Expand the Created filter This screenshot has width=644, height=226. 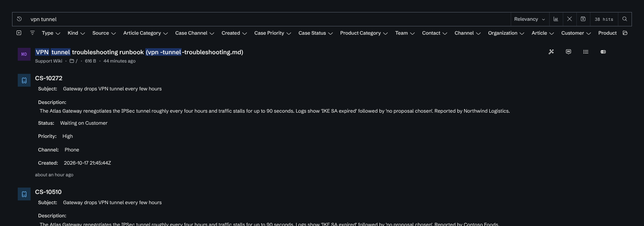pyautogui.click(x=234, y=33)
